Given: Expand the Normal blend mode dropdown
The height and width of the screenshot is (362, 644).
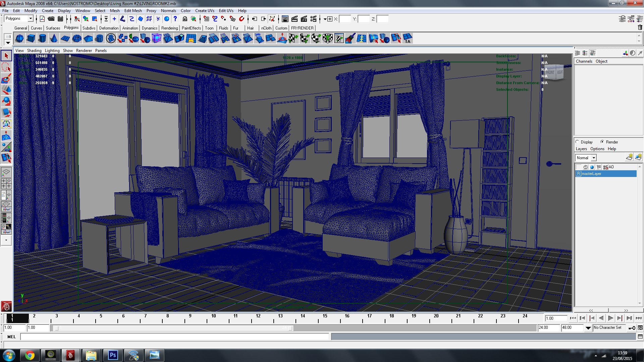Looking at the screenshot, I should (594, 158).
